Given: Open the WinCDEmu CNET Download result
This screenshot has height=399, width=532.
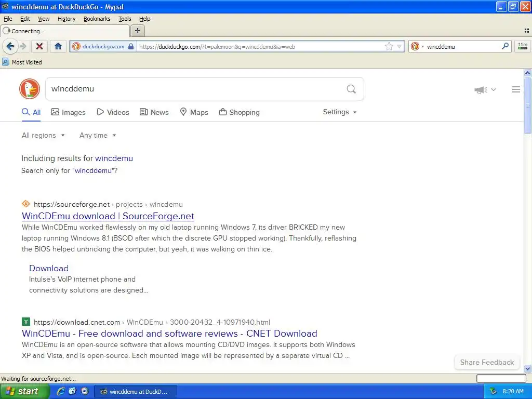Looking at the screenshot, I should 170,334.
